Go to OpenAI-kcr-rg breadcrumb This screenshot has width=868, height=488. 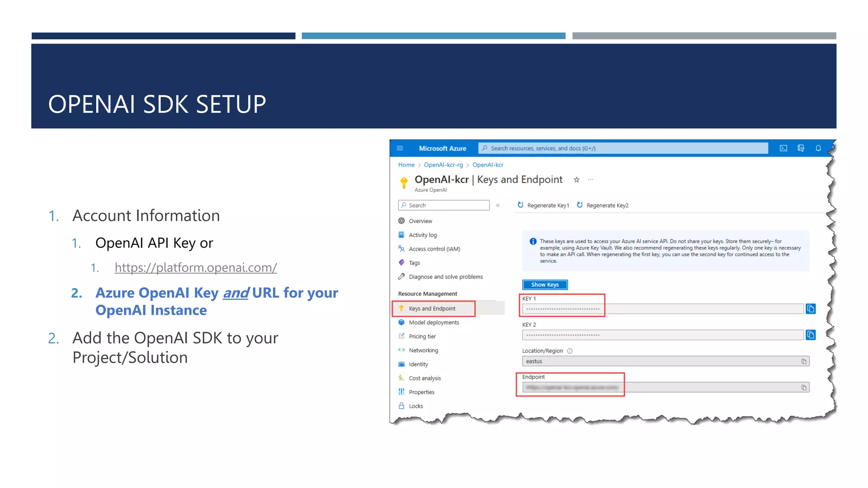tap(443, 165)
